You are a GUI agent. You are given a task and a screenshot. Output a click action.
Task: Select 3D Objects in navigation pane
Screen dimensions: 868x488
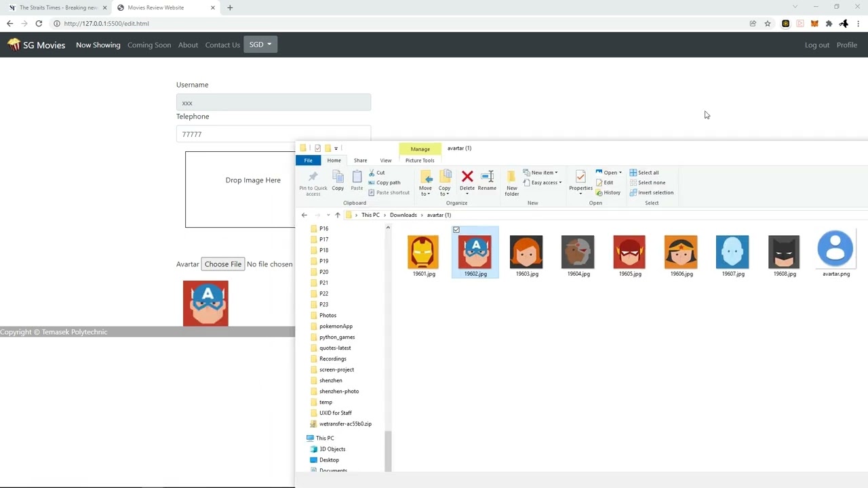click(x=332, y=449)
